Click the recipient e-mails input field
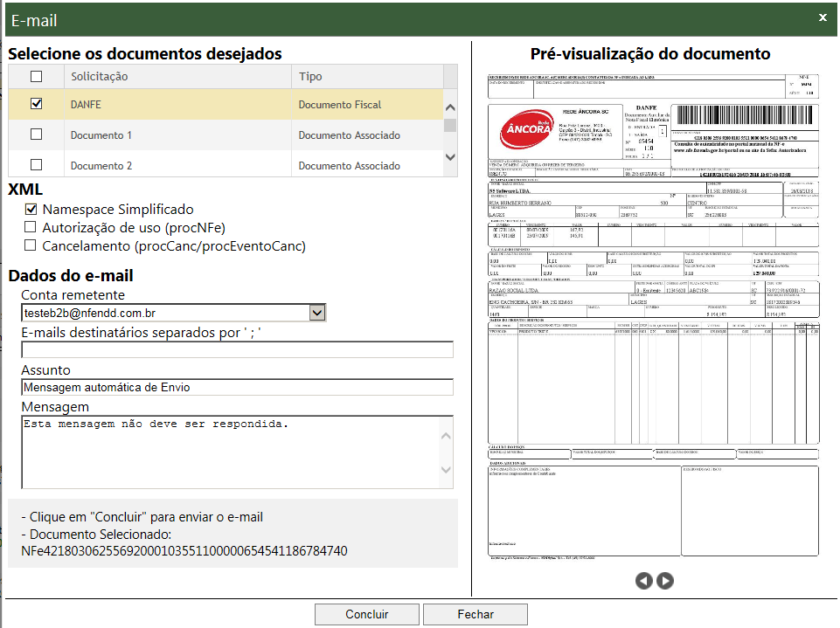The image size is (840, 628). pos(237,350)
